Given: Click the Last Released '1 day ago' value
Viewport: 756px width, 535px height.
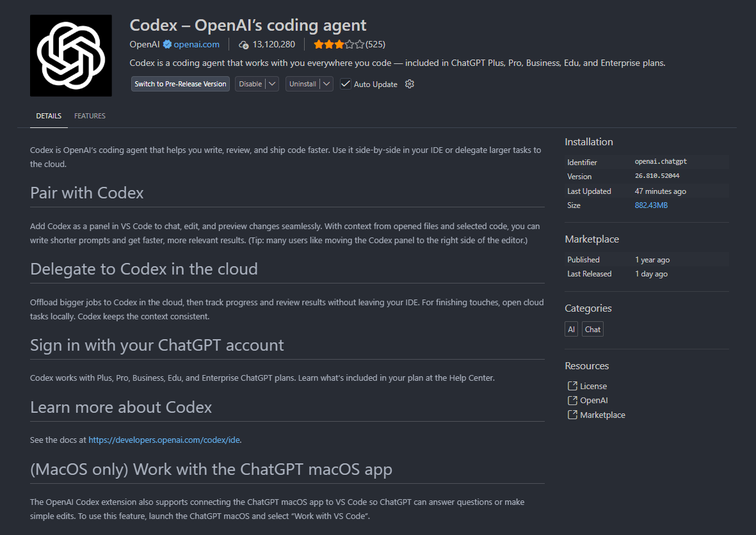Looking at the screenshot, I should [651, 274].
